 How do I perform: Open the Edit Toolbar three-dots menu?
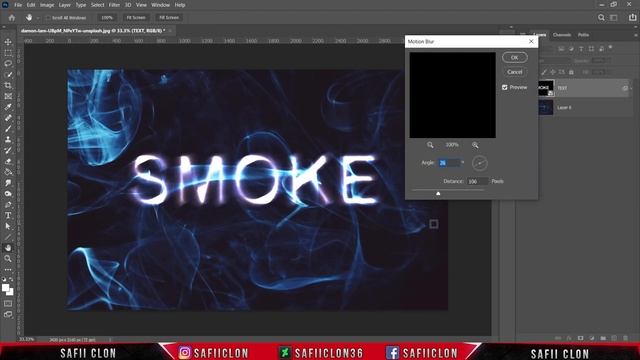tap(8, 269)
